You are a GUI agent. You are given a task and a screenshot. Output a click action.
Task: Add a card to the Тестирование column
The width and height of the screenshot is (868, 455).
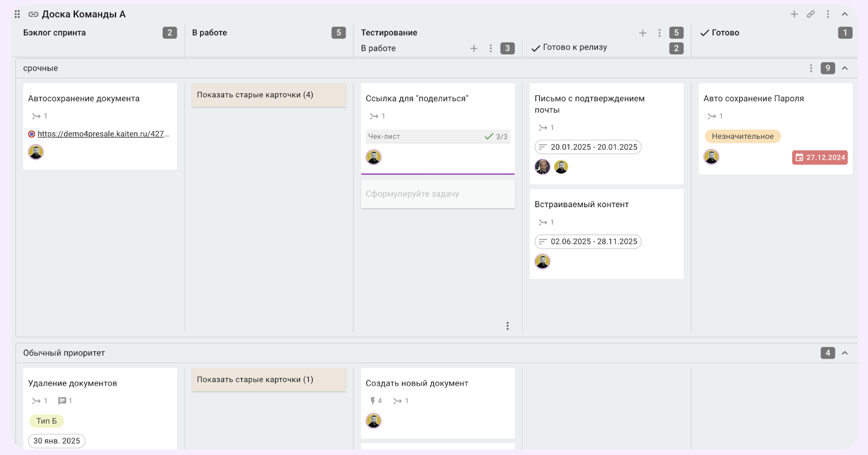[643, 33]
